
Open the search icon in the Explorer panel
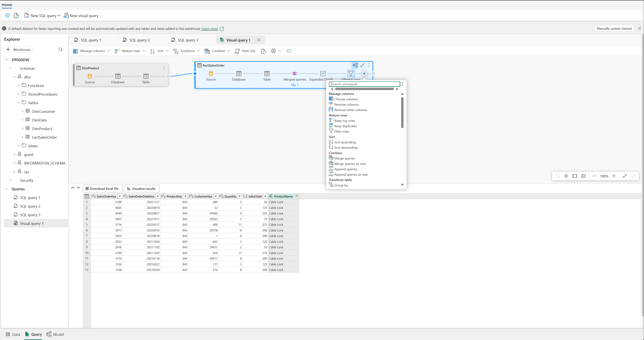pyautogui.click(x=61, y=49)
